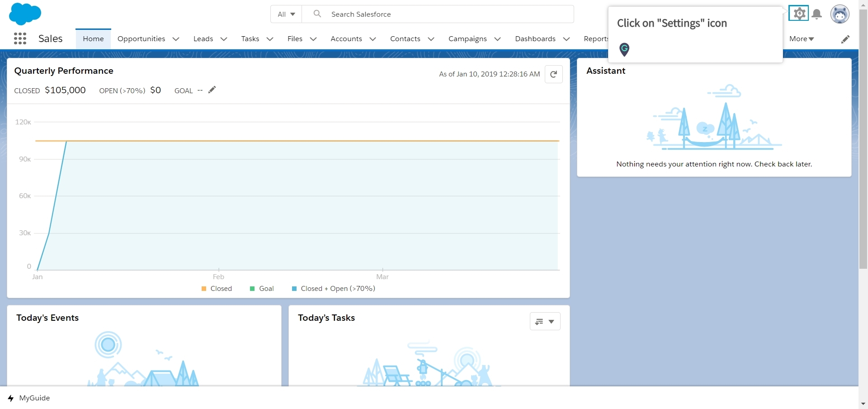
Task: Click the Today's Events heading
Action: tap(47, 318)
